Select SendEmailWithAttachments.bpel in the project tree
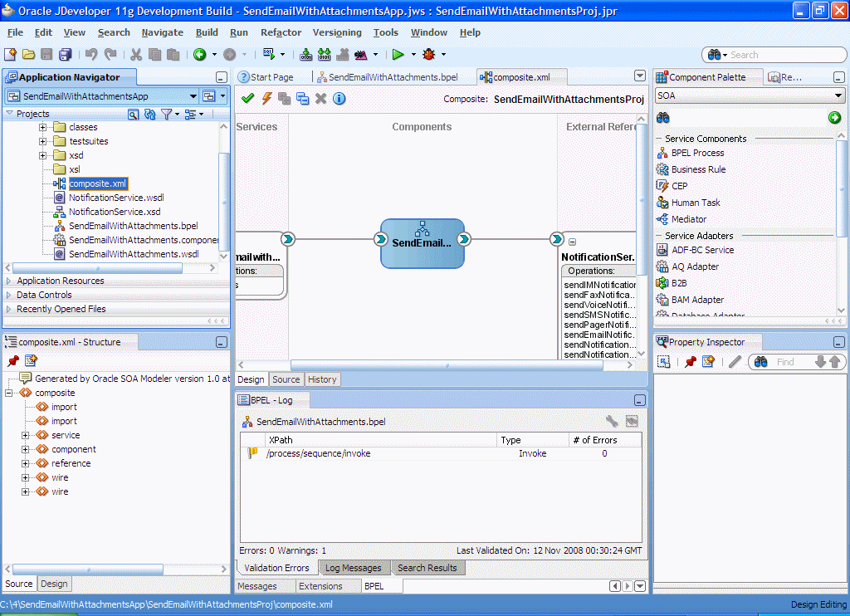Viewport: 850px width, 616px height. point(134,226)
